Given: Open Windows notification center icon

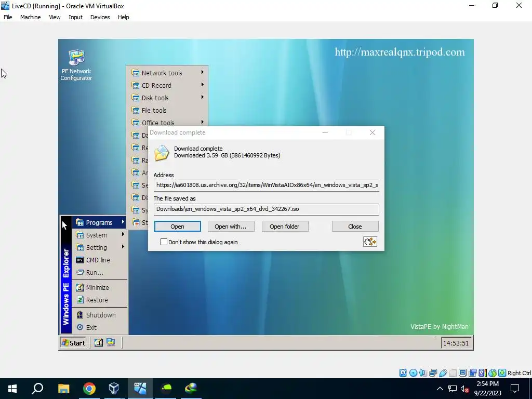Looking at the screenshot, I should point(515,389).
